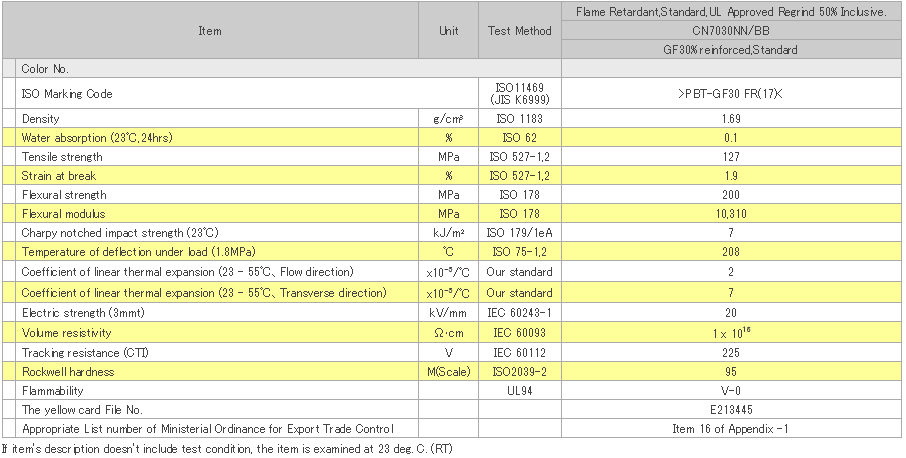Click the "Unit" column header

click(x=449, y=30)
